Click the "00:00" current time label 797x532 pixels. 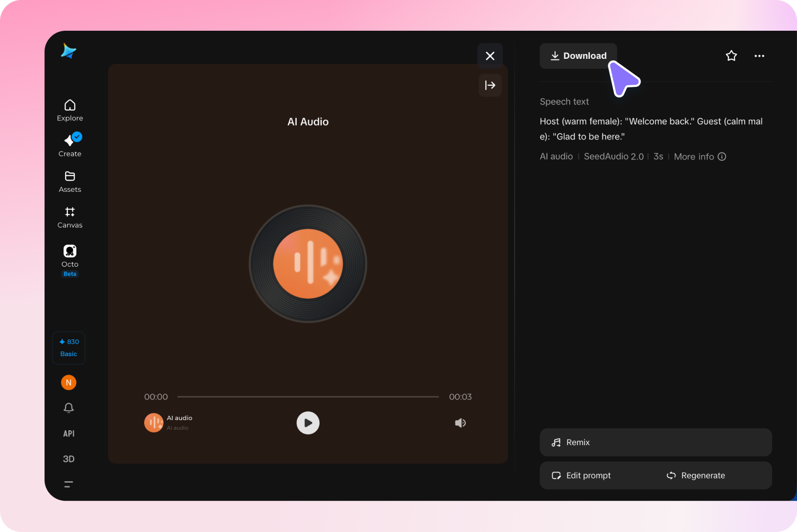pos(156,397)
